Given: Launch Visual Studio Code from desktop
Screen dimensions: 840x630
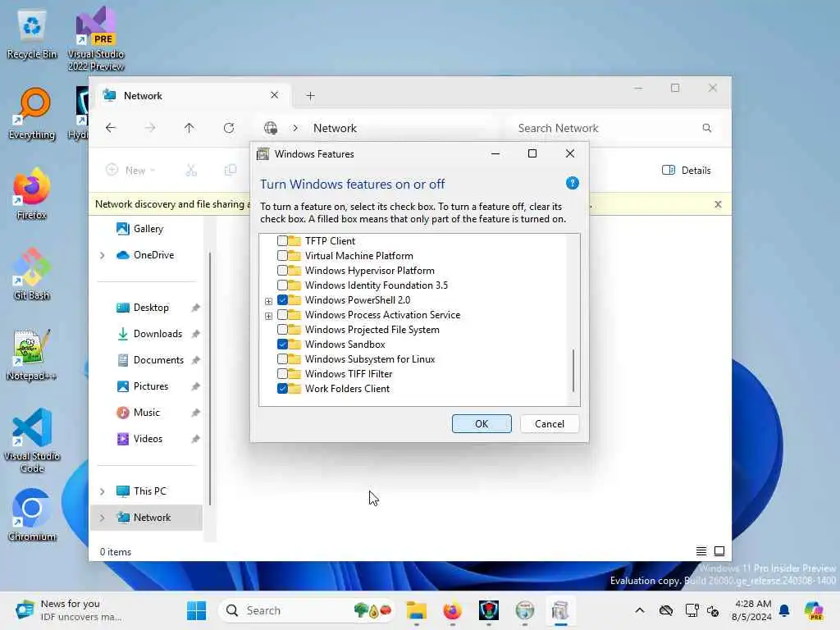Looking at the screenshot, I should [x=32, y=441].
